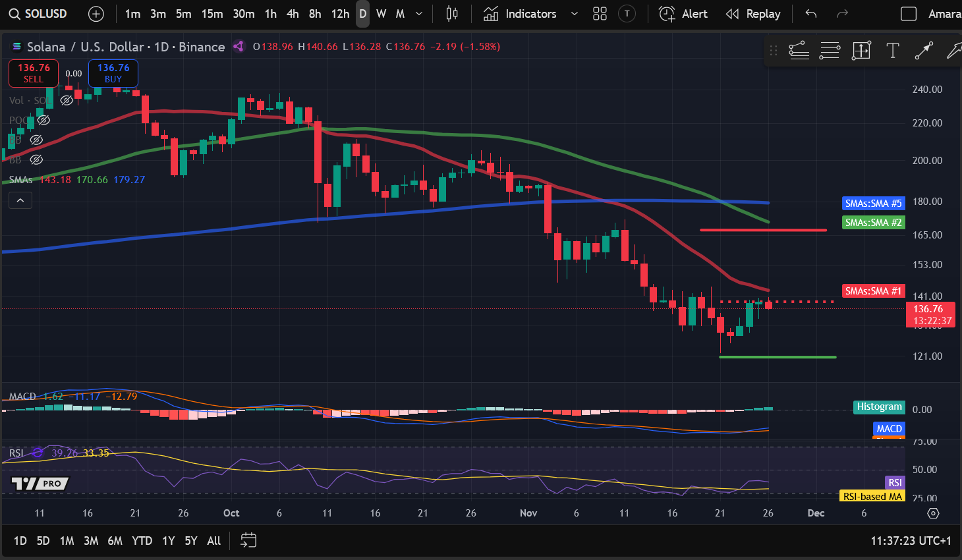Open the timeframe dropdown chevron
This screenshot has width=962, height=560.
418,13
